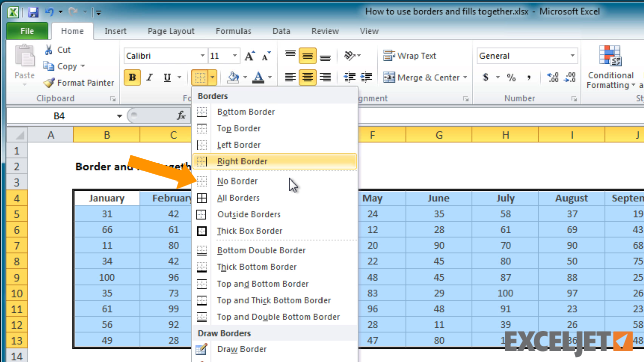
Task: Toggle Underline formatting
Action: [x=167, y=77]
